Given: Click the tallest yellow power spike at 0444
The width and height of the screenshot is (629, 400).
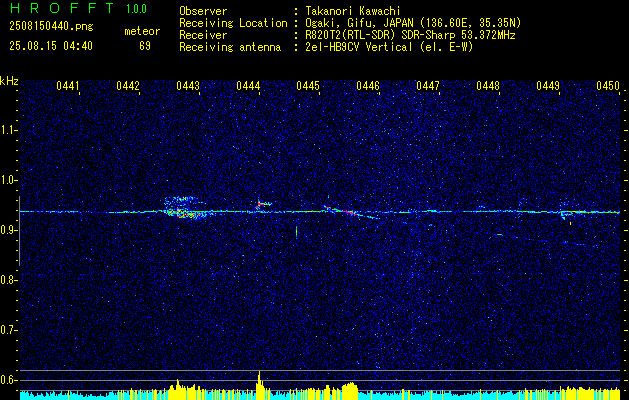Looking at the screenshot, I should coord(260,386).
